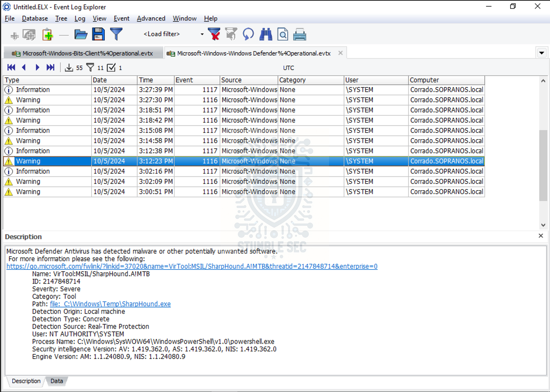Sort by User column header
The height and width of the screenshot is (392, 550).
click(376, 80)
